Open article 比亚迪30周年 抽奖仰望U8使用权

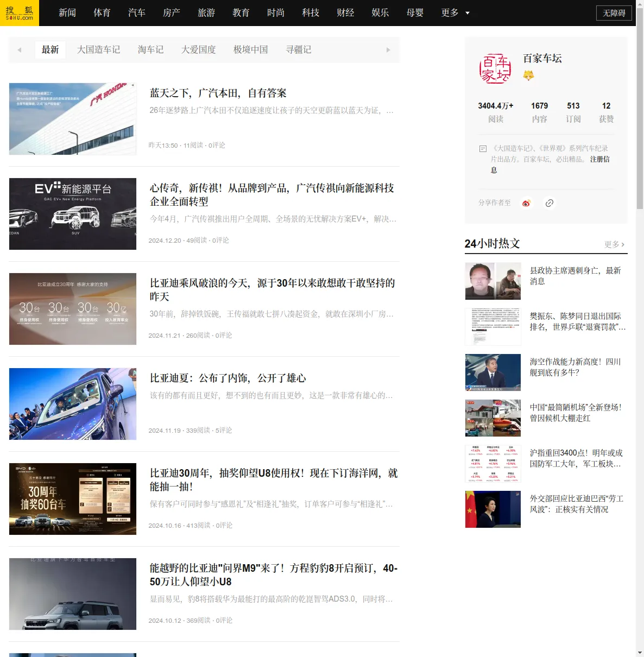click(x=274, y=480)
